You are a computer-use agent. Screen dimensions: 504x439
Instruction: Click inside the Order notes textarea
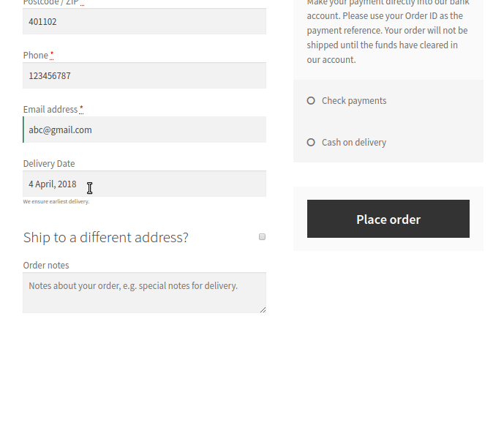pyautogui.click(x=144, y=292)
